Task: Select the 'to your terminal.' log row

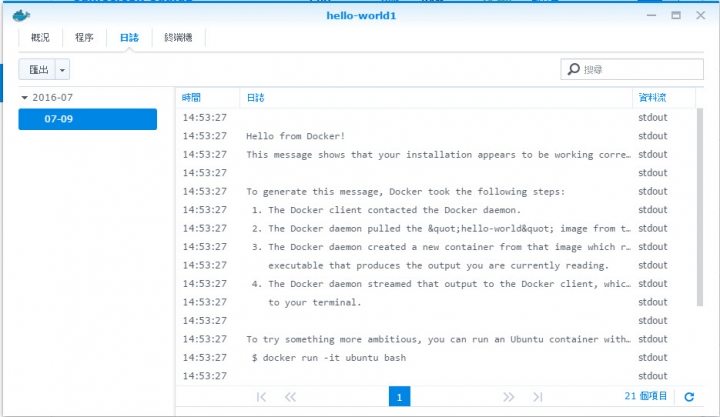Action: 436,302
